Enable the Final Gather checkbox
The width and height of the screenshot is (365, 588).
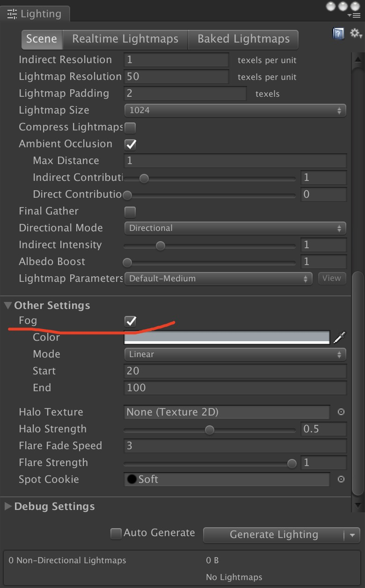click(x=130, y=212)
